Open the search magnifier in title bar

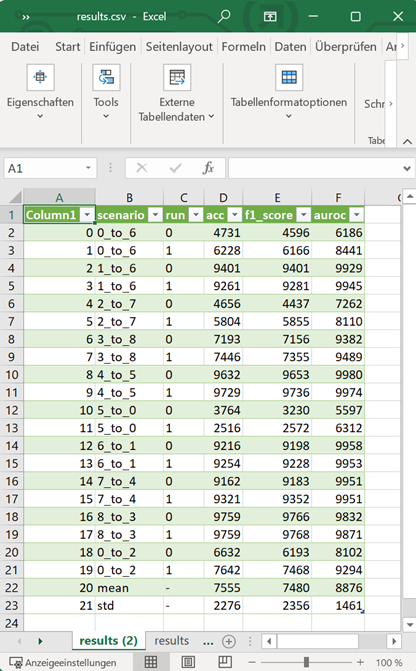coord(224,17)
